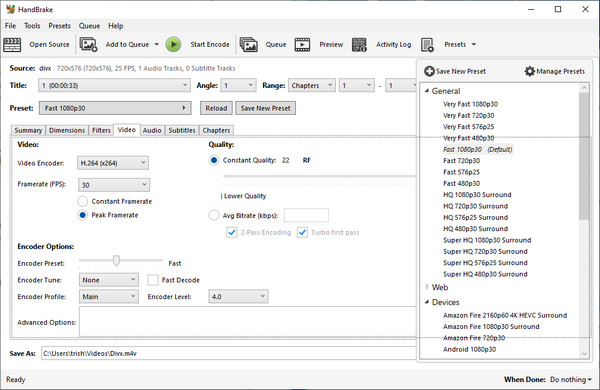Viewport: 600px width, 390px height.
Task: Switch to the Chapters tab
Action: point(216,131)
